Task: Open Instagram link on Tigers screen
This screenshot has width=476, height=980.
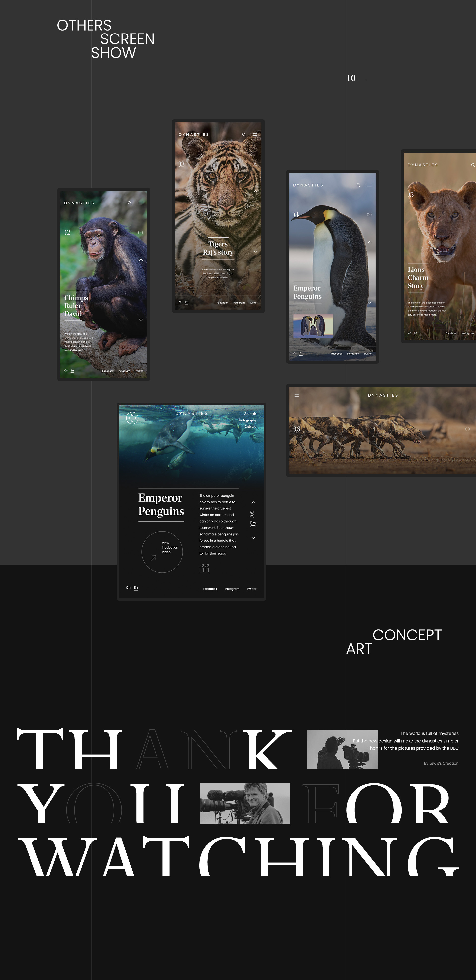Action: pyautogui.click(x=239, y=303)
